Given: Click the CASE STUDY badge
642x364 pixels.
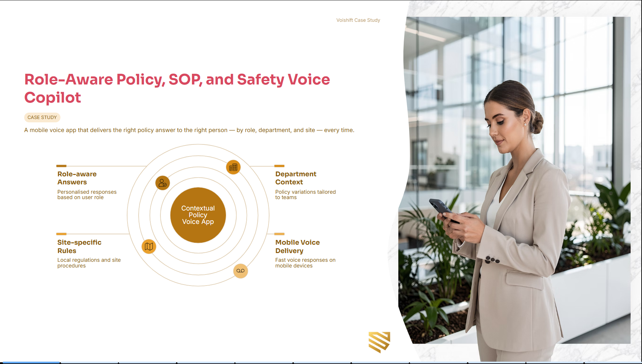Looking at the screenshot, I should click(x=42, y=117).
